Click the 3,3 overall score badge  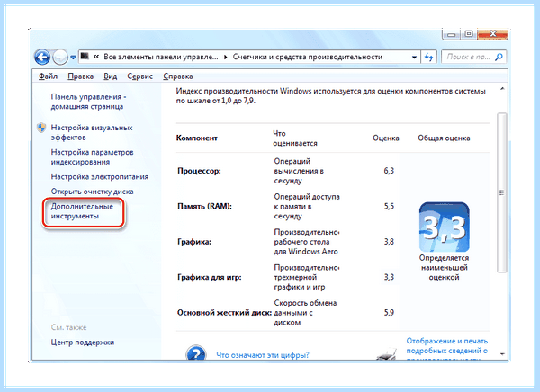445,227
